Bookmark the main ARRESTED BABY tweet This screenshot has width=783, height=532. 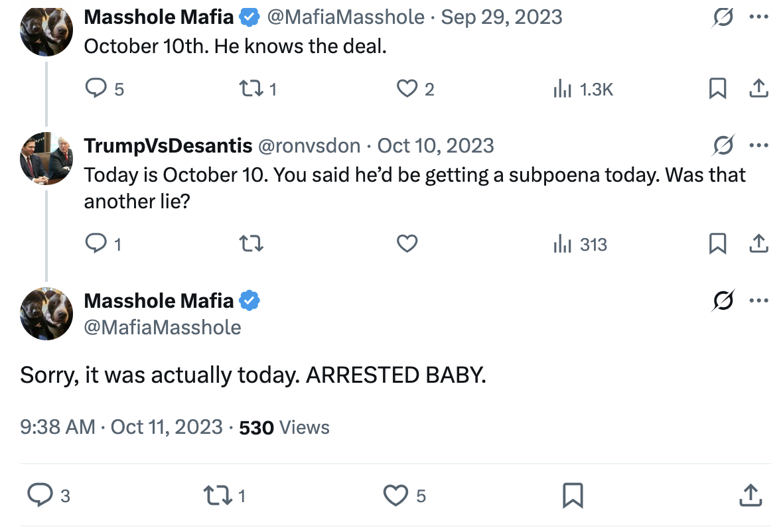pos(572,495)
